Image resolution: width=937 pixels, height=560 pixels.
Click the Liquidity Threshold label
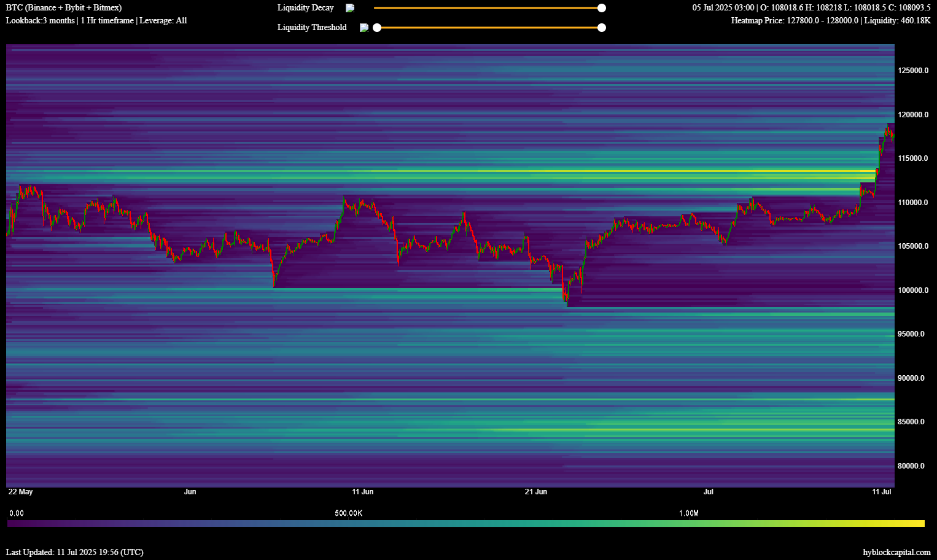(312, 28)
